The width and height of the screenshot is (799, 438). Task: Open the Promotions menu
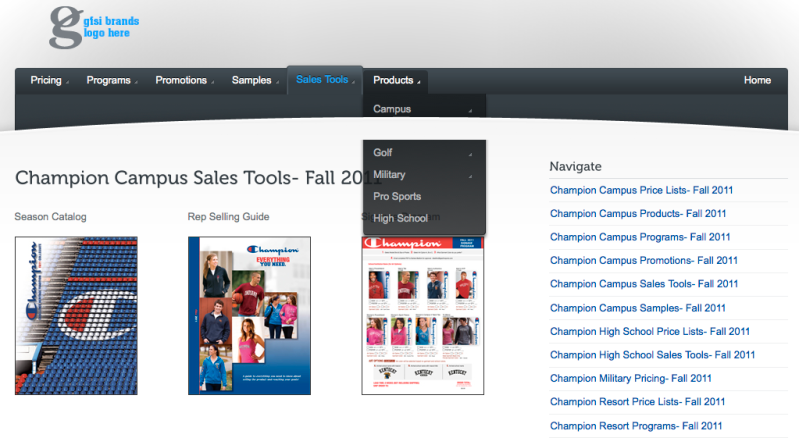click(x=184, y=80)
